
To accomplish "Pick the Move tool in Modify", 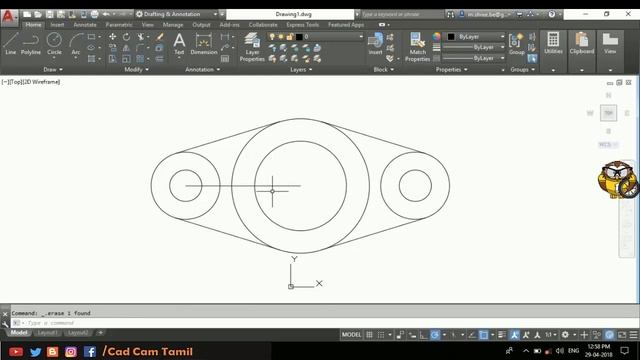I will click(112, 37).
